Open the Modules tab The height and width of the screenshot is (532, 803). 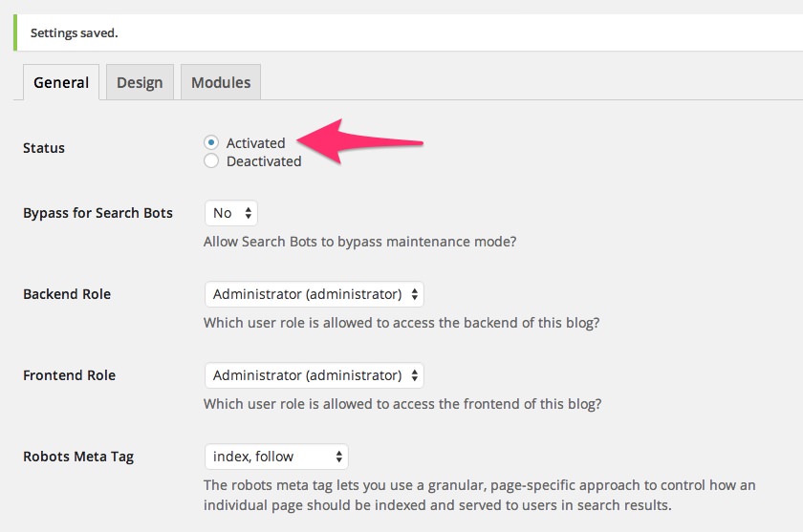[221, 82]
